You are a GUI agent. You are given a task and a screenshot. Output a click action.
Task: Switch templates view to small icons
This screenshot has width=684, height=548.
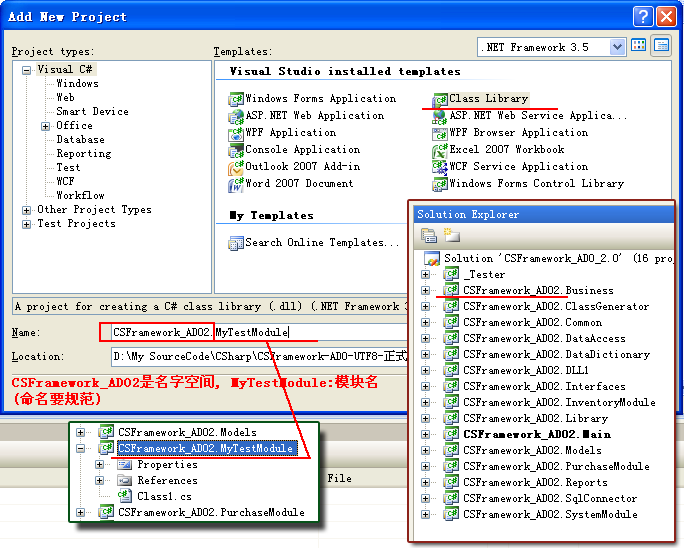point(661,46)
